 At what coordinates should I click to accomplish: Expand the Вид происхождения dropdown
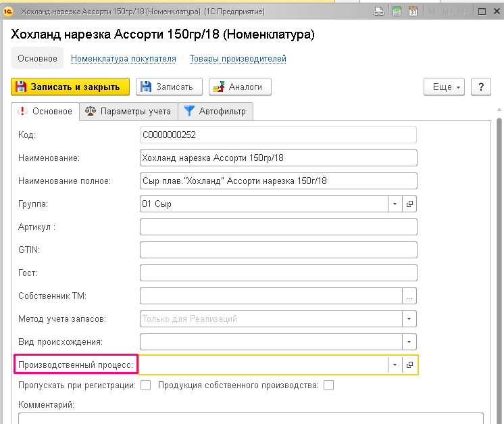409,342
